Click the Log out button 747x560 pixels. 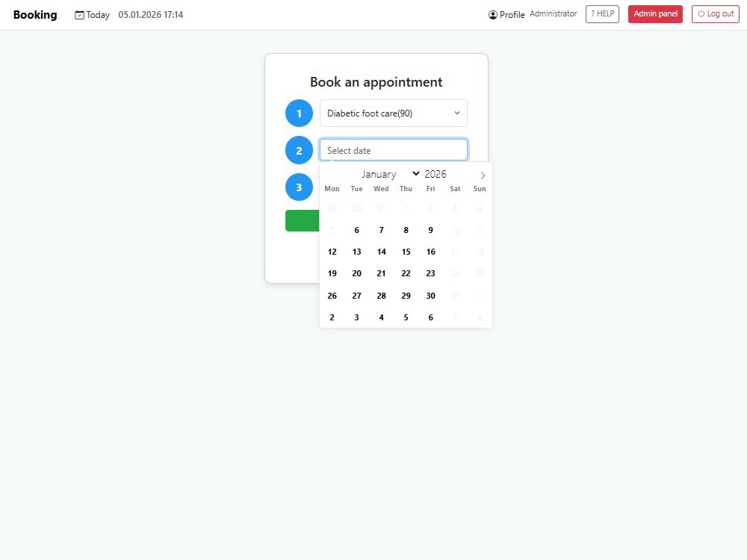tap(715, 13)
